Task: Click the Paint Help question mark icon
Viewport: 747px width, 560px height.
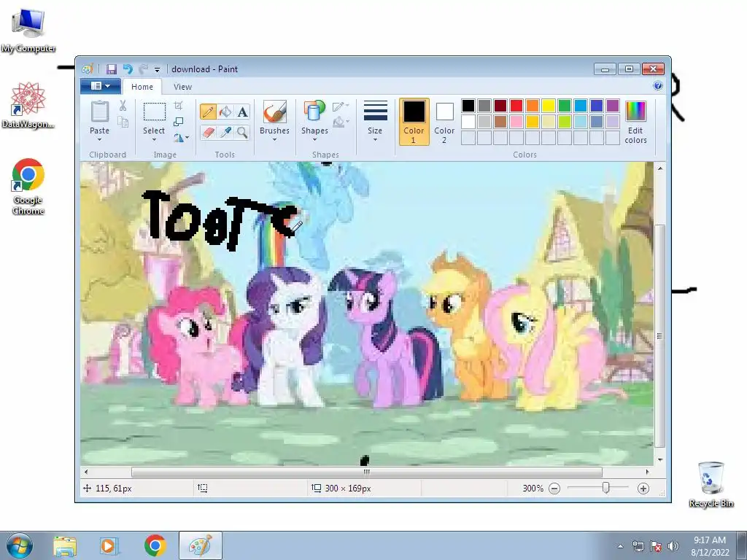Action: click(x=658, y=86)
